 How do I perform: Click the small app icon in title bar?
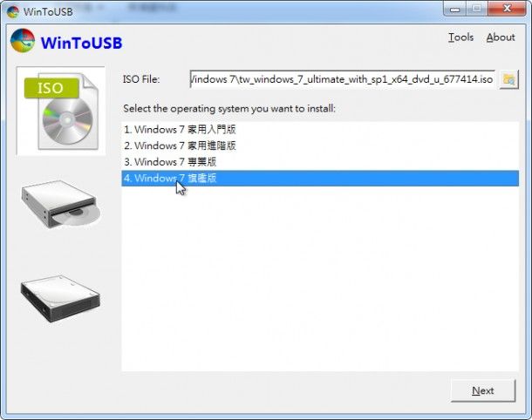point(13,12)
